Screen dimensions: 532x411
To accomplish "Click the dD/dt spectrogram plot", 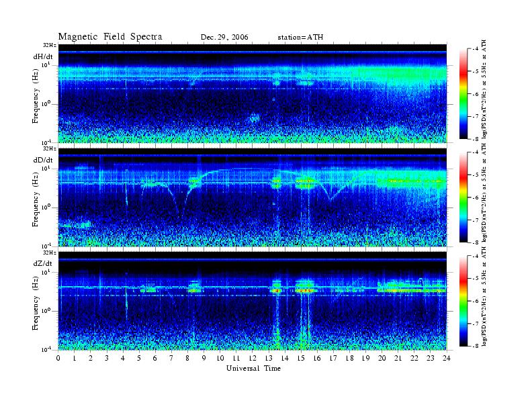I will pos(253,197).
